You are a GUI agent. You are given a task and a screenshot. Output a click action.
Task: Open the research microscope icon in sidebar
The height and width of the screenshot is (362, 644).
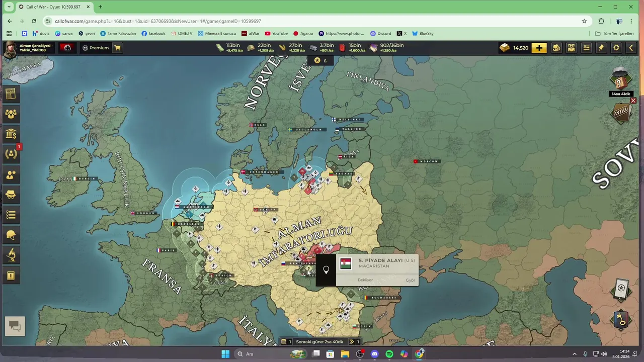11,255
